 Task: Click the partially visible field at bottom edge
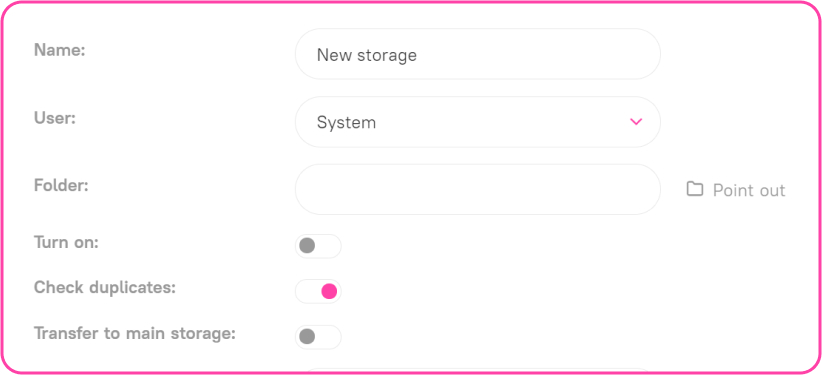pyautogui.click(x=478, y=371)
